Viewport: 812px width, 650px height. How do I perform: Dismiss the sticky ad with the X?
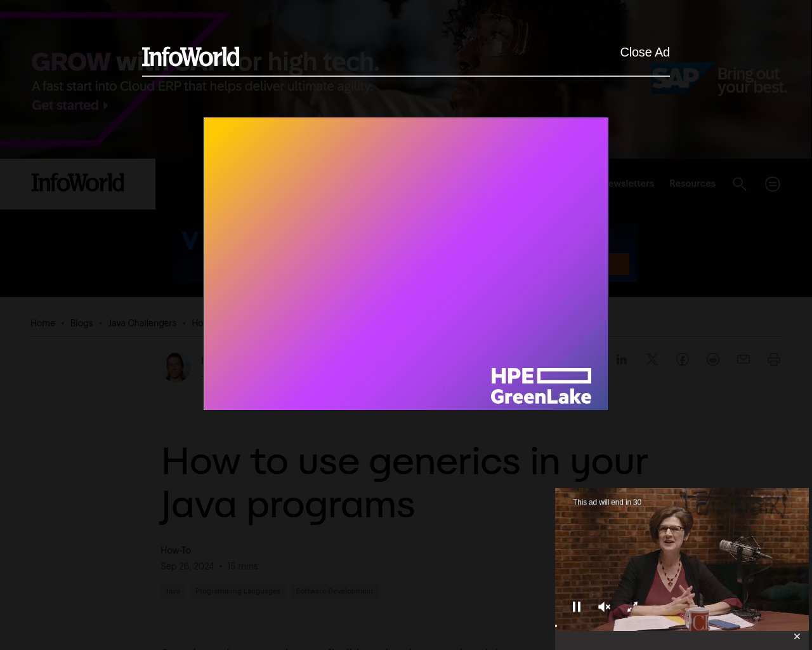pyautogui.click(x=797, y=636)
